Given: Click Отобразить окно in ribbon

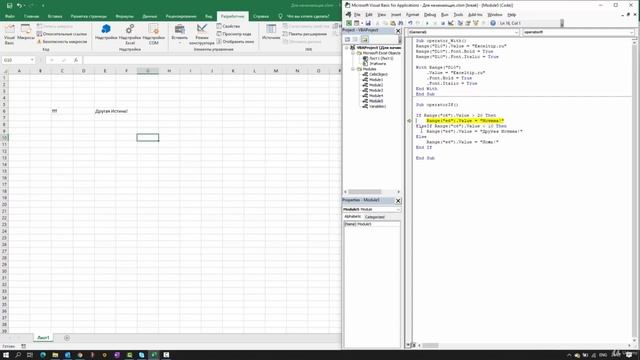Looking at the screenshot, I should [x=235, y=42].
